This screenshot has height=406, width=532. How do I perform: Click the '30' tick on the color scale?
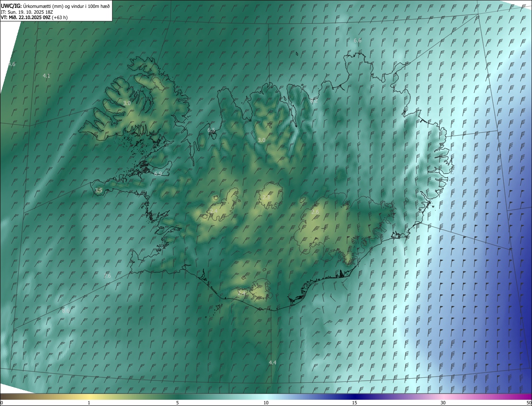[443, 403]
